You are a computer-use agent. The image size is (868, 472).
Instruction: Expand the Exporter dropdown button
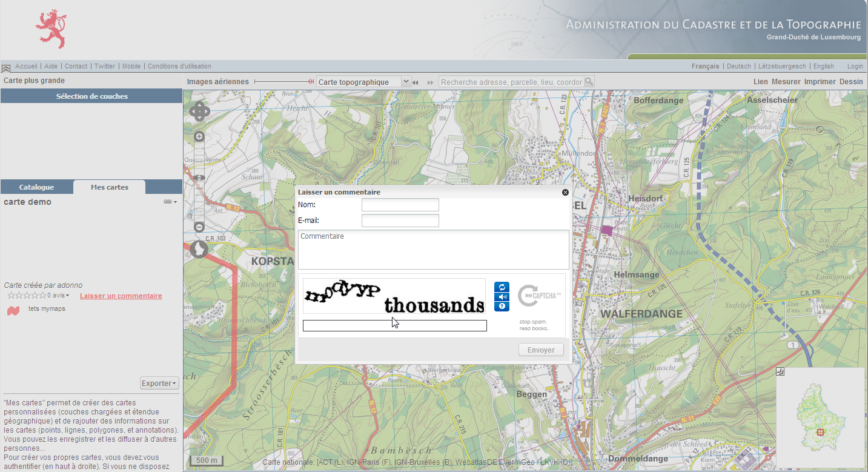click(x=160, y=383)
